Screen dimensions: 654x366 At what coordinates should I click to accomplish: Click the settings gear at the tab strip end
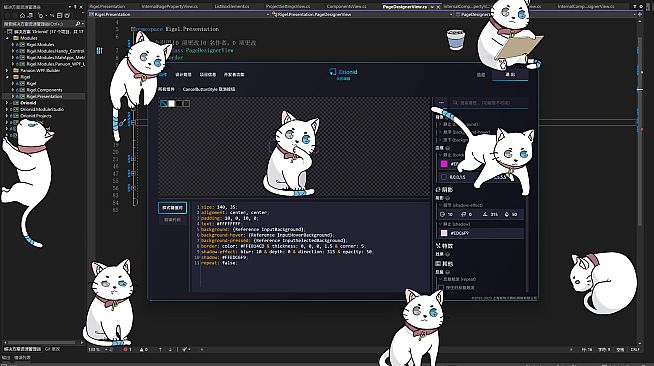point(641,7)
